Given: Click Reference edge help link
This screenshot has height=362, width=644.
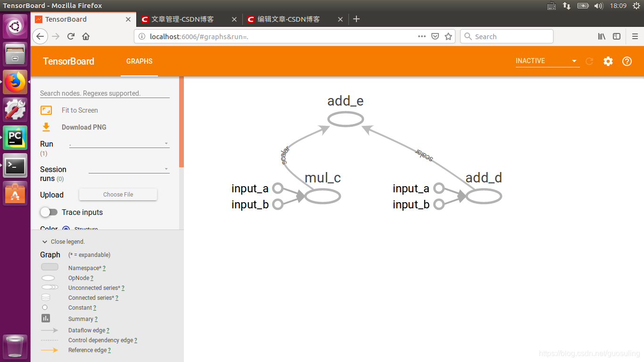Looking at the screenshot, I should click(x=109, y=350).
